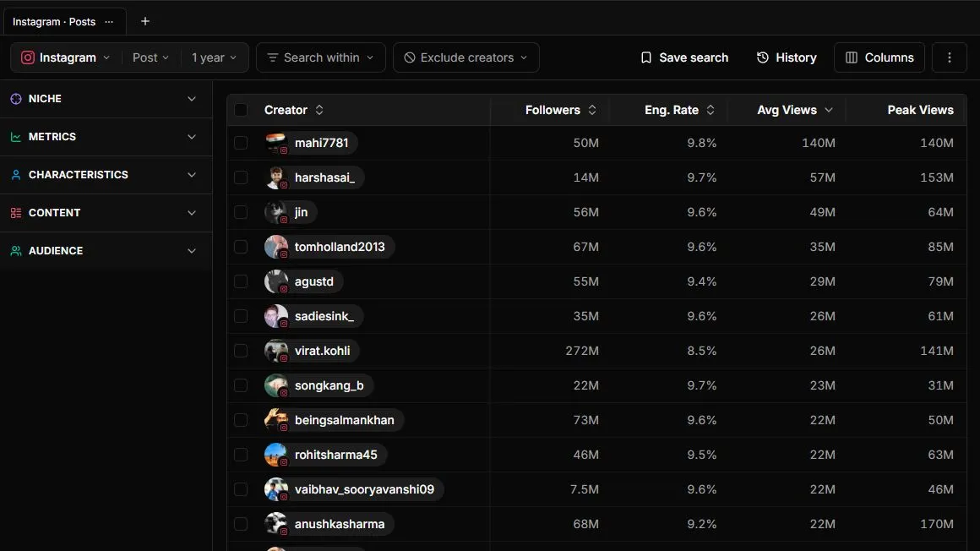Toggle the select-all checkbox in header

[x=241, y=110]
